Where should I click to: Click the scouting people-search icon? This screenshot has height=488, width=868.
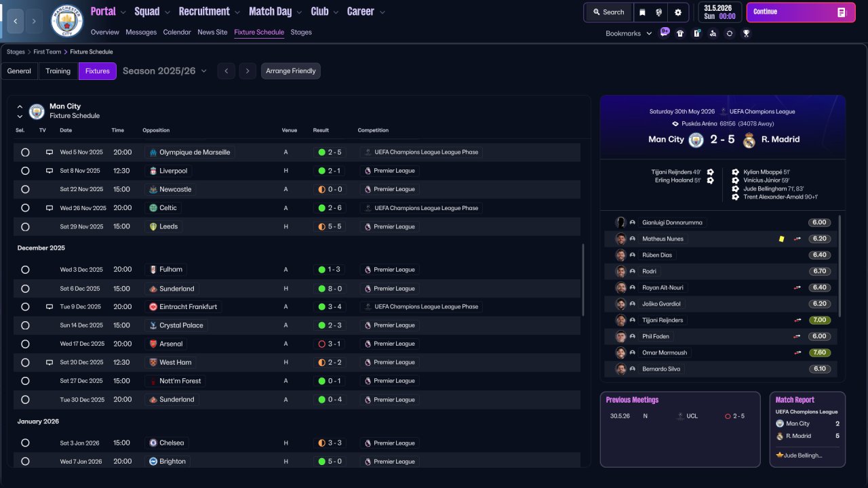[713, 33]
